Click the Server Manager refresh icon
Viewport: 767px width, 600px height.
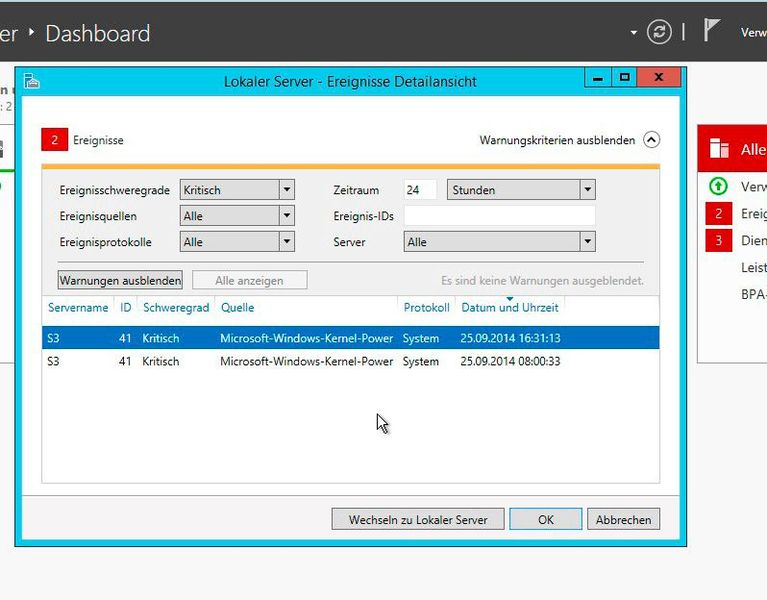pyautogui.click(x=659, y=32)
